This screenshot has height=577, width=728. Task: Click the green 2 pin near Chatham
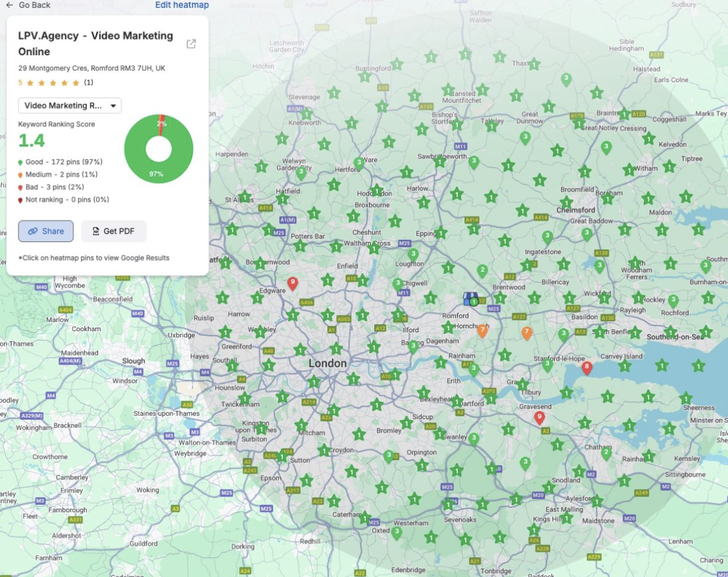click(x=606, y=453)
